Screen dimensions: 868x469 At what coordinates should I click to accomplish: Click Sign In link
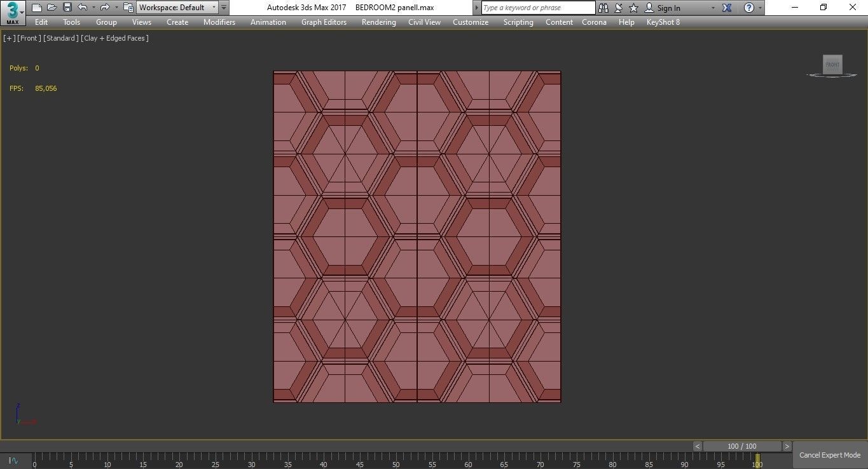tap(668, 8)
